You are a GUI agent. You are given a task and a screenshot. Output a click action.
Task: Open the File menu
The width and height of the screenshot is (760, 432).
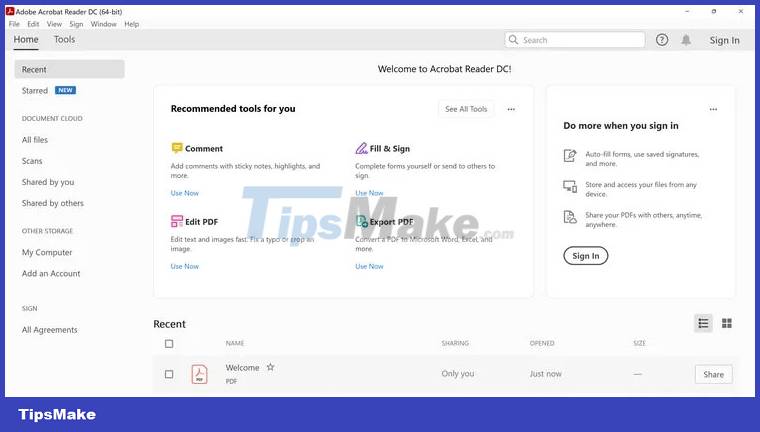coord(14,24)
